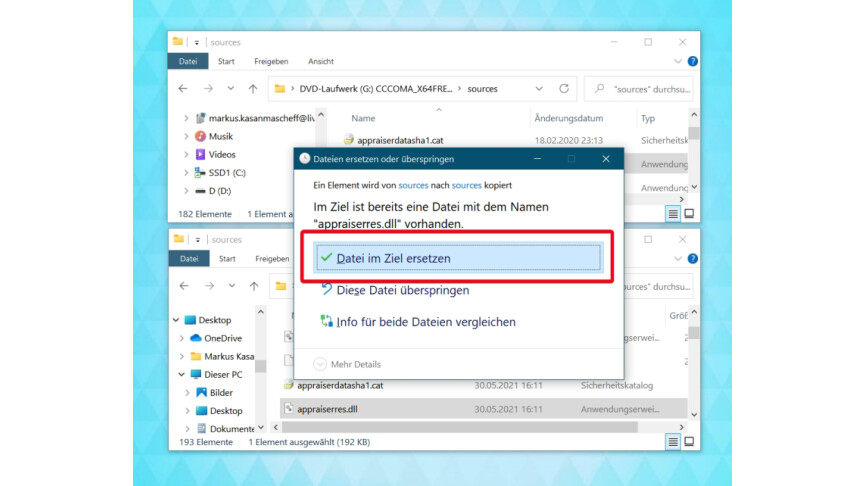Open help icon in upper Explorer window

[693, 61]
